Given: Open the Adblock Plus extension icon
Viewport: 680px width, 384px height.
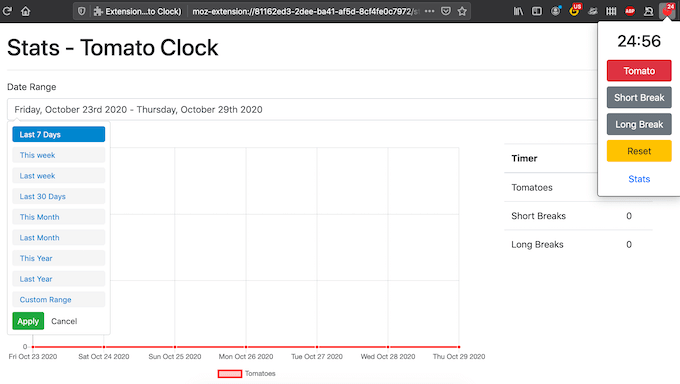Looking at the screenshot, I should pyautogui.click(x=630, y=11).
